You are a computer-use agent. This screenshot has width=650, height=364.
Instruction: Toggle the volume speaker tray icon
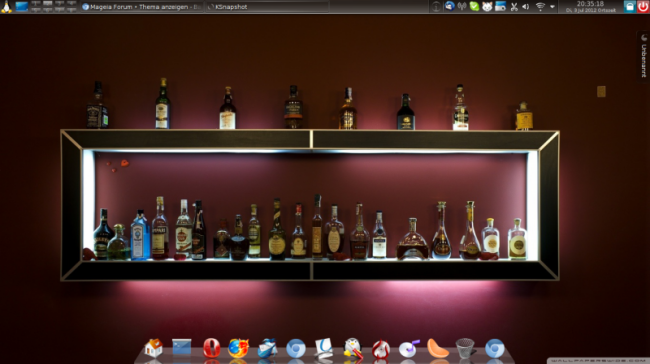pos(526,7)
